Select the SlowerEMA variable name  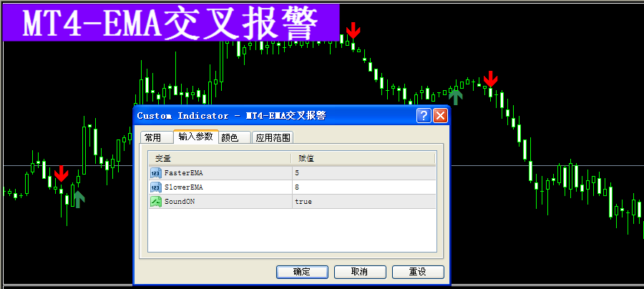[184, 187]
